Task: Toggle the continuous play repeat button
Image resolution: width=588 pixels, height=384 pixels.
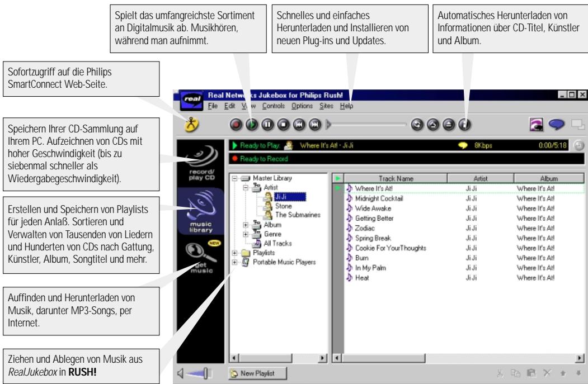Action: (x=417, y=125)
